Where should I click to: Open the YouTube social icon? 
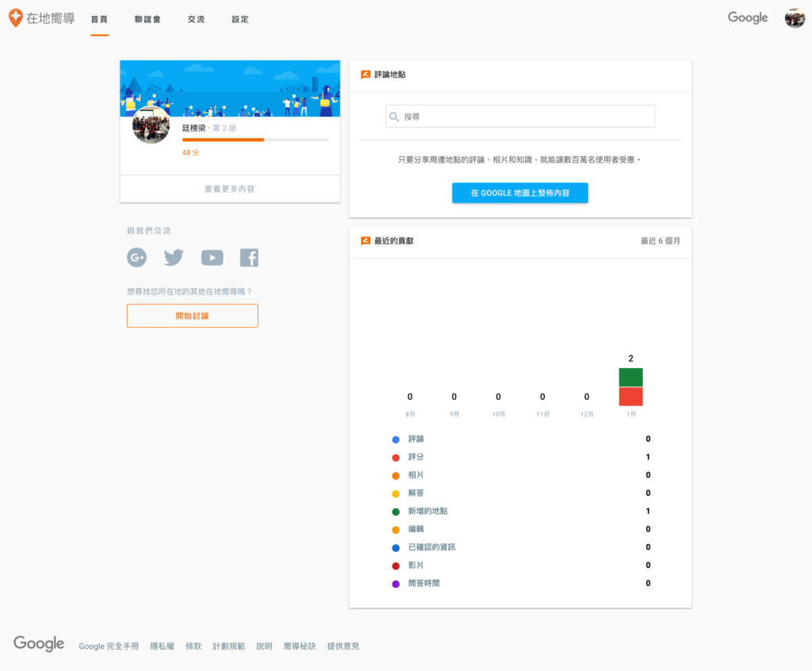click(213, 258)
